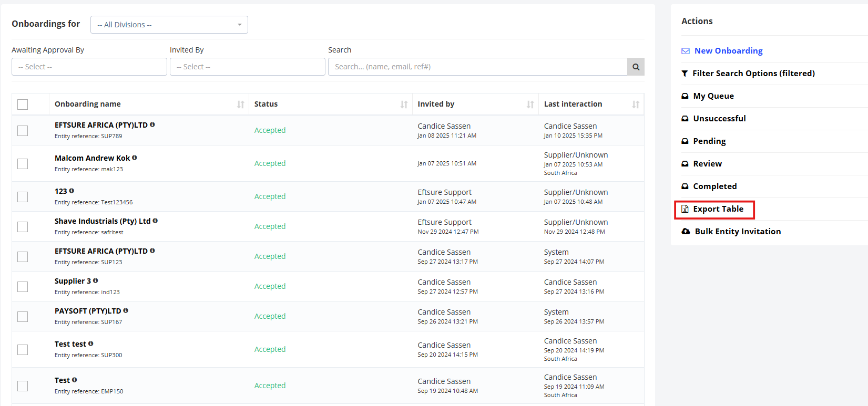868x406 pixels.
Task: Open My Queue in Actions panel
Action: (713, 96)
